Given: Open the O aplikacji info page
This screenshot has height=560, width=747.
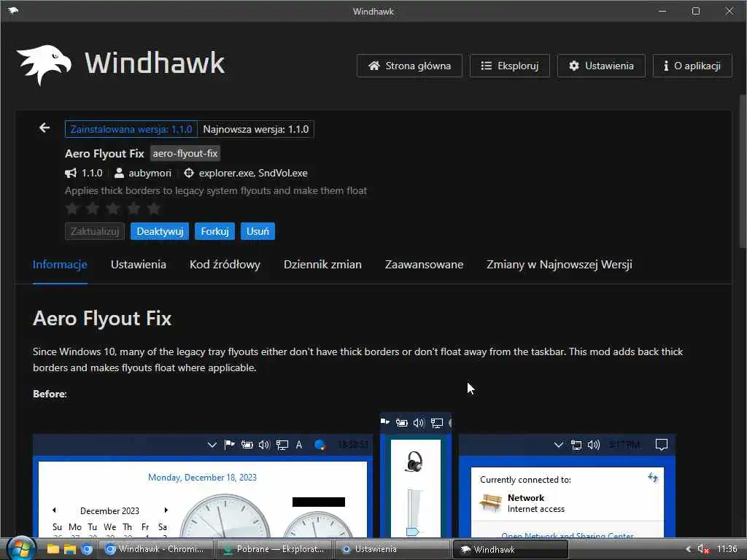Looking at the screenshot, I should [692, 66].
